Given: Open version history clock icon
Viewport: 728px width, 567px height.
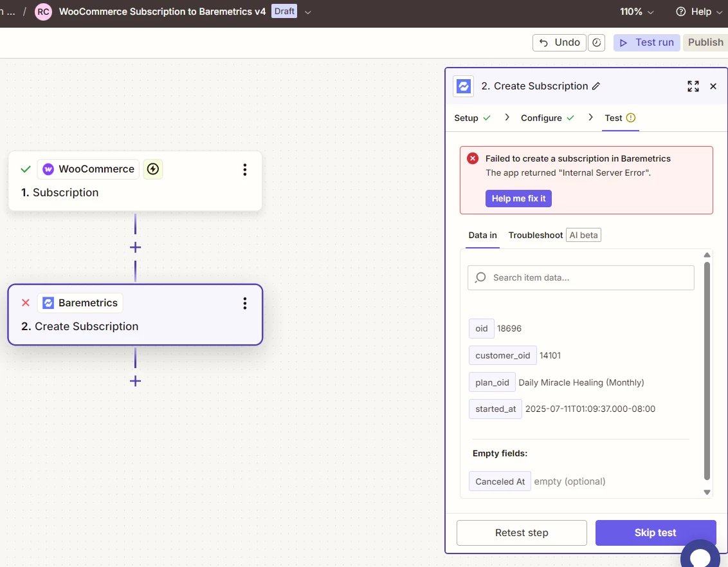Looking at the screenshot, I should coord(597,42).
